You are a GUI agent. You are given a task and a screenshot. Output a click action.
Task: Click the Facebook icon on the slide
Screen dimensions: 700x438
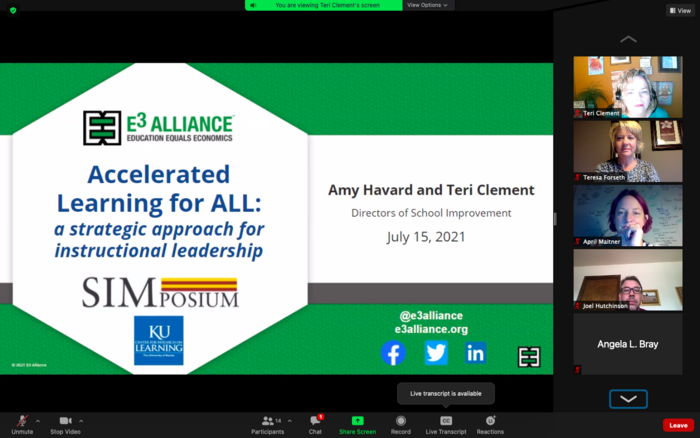pyautogui.click(x=393, y=353)
